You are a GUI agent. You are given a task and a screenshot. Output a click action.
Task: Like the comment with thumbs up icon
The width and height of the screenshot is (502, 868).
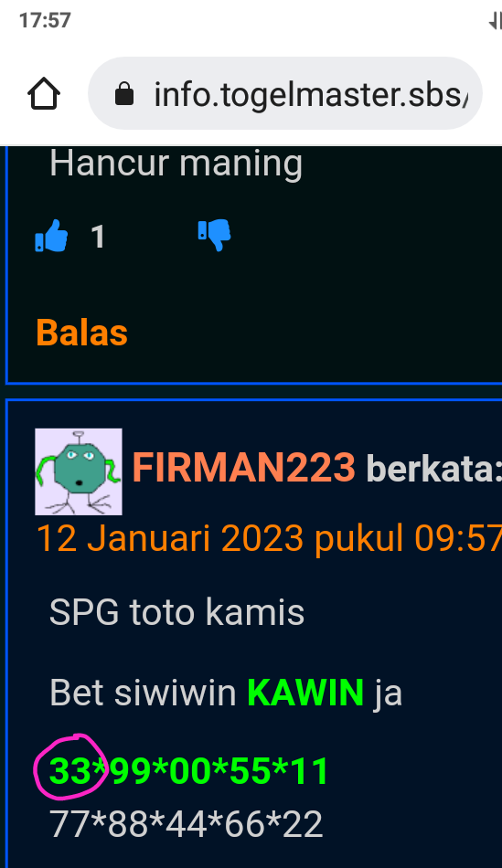click(51, 236)
